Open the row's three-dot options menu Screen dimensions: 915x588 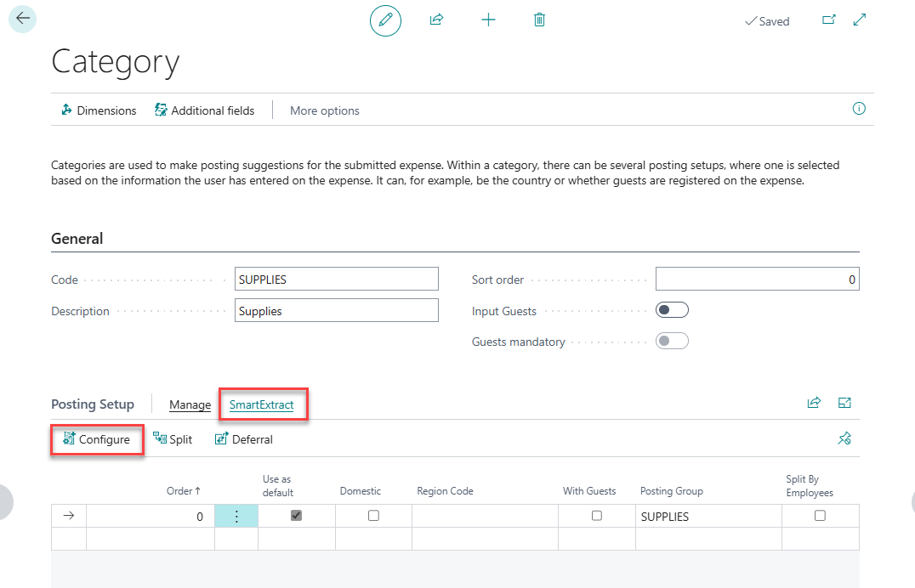tap(236, 516)
